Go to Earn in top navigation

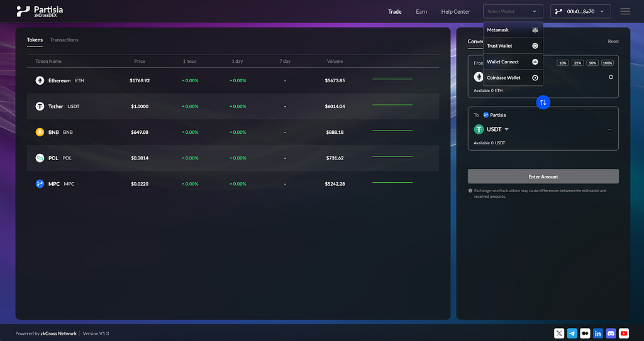pos(421,11)
